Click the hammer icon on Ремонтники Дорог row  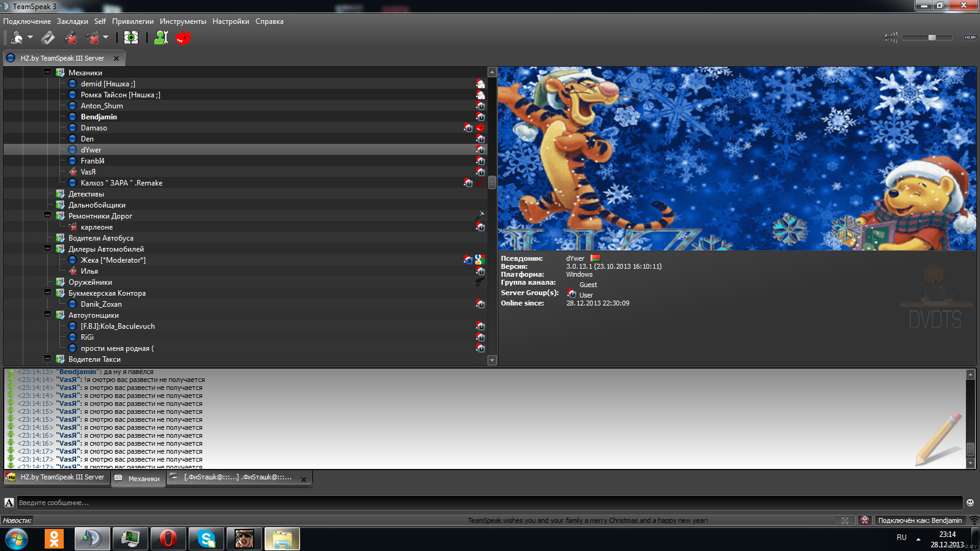tap(480, 216)
